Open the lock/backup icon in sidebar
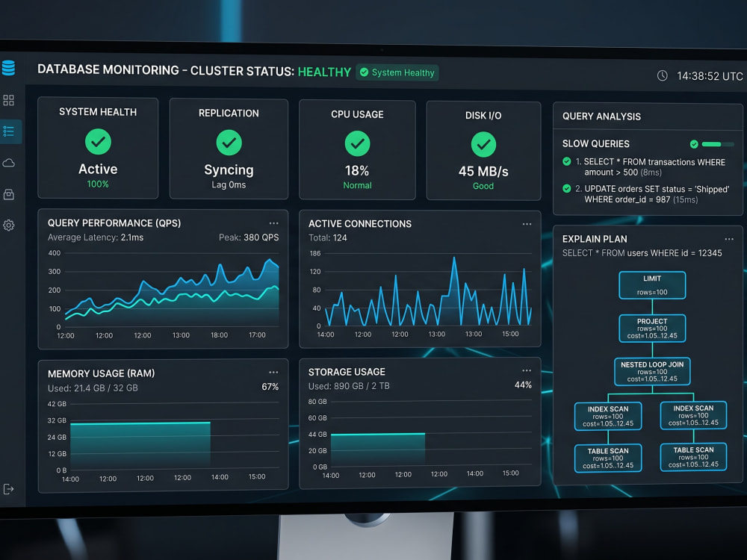 pyautogui.click(x=8, y=194)
